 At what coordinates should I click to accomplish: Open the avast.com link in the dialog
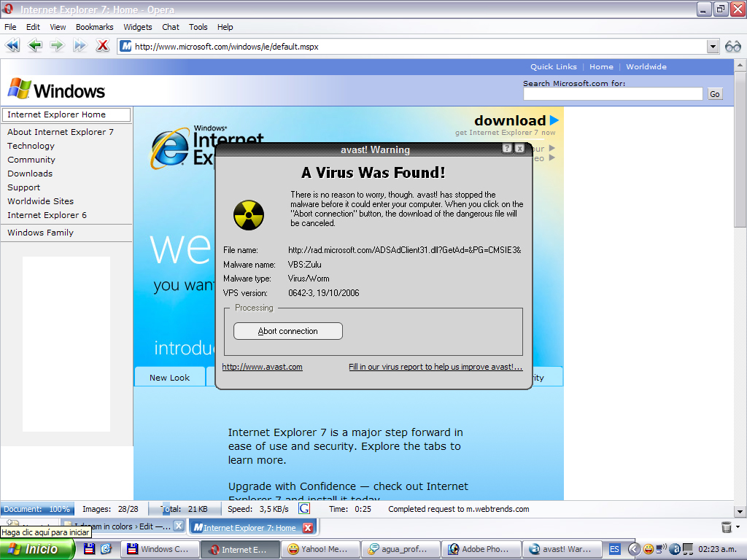click(262, 367)
